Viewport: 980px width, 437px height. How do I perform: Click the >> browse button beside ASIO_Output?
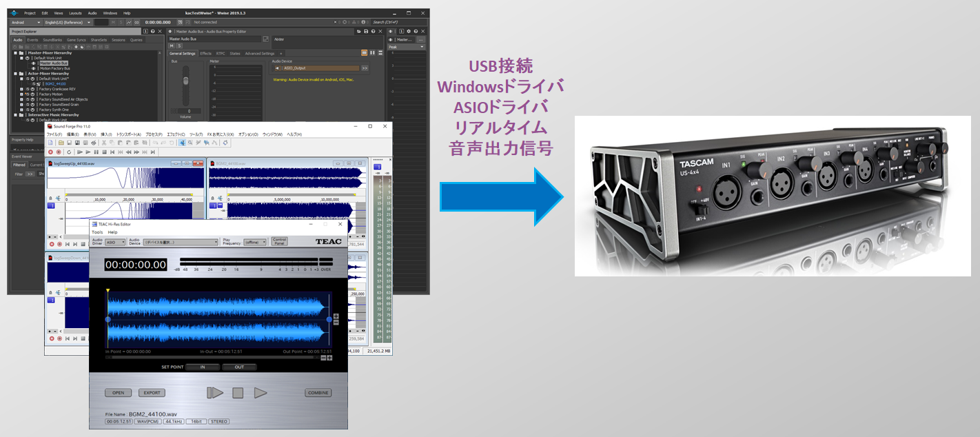[x=365, y=68]
